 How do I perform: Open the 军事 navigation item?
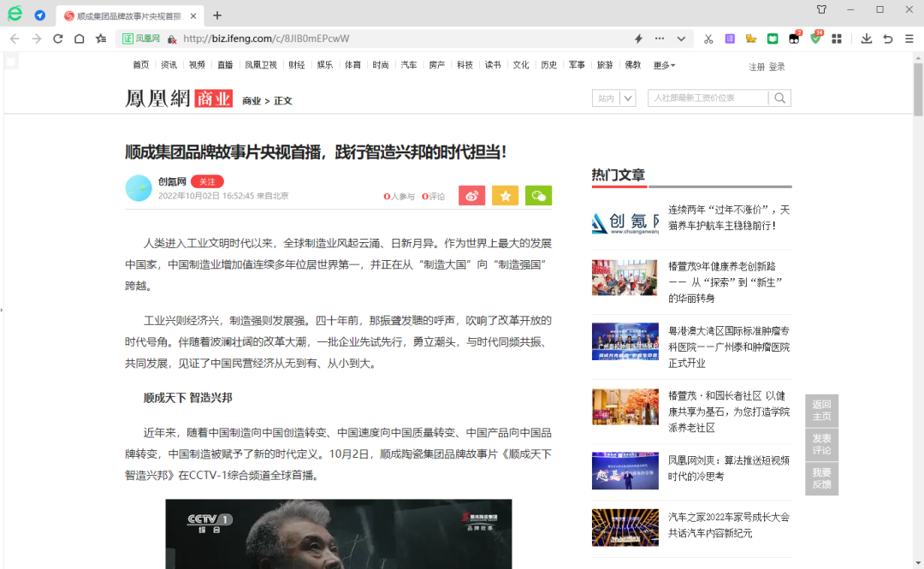pyautogui.click(x=577, y=65)
